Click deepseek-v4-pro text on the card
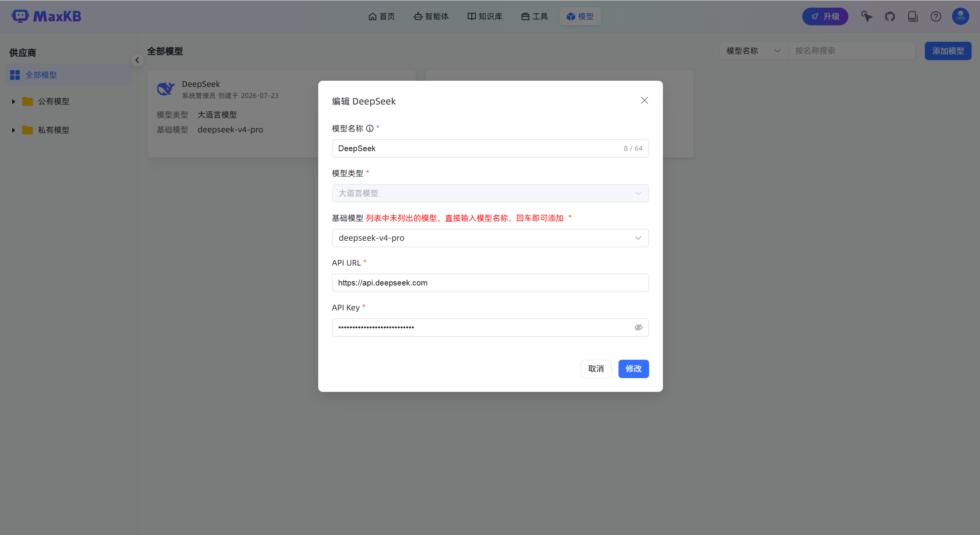 pyautogui.click(x=230, y=130)
